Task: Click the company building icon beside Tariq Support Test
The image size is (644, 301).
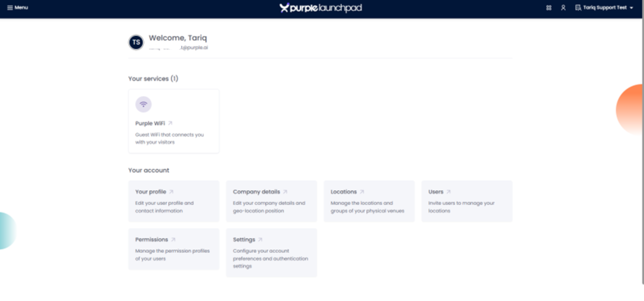Action: click(578, 8)
